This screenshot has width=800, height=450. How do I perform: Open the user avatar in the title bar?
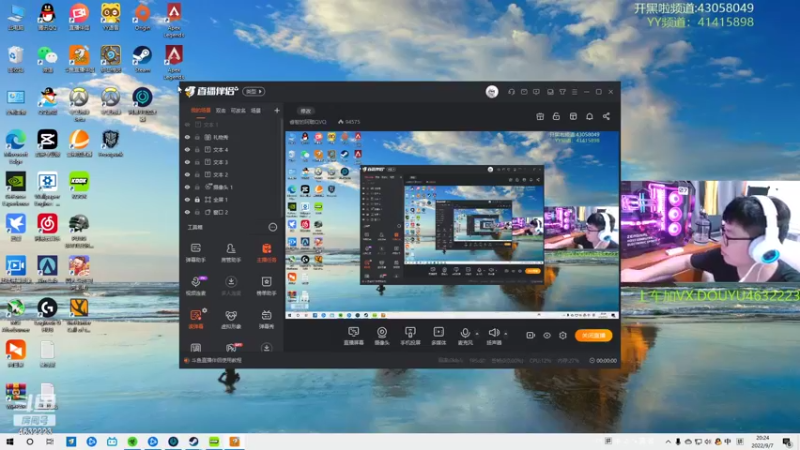(x=492, y=92)
